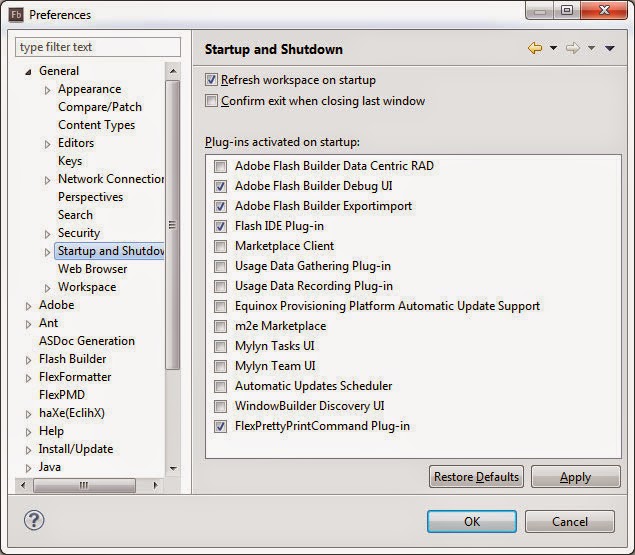This screenshot has width=635, height=555.
Task: Expand the Network Connections node
Action: [47, 180]
